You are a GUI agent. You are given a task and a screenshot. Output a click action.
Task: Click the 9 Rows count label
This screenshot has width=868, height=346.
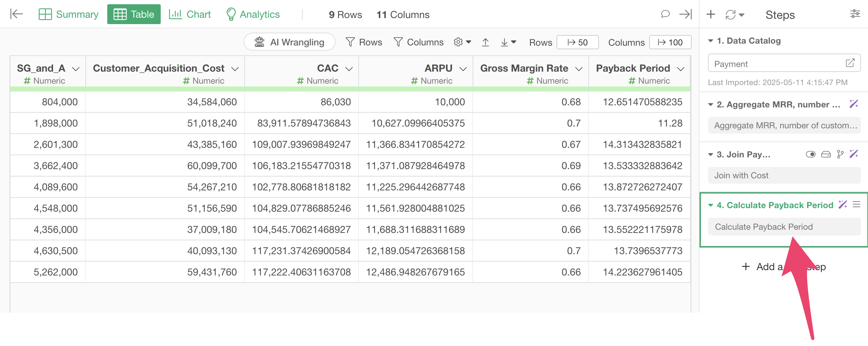tap(345, 15)
